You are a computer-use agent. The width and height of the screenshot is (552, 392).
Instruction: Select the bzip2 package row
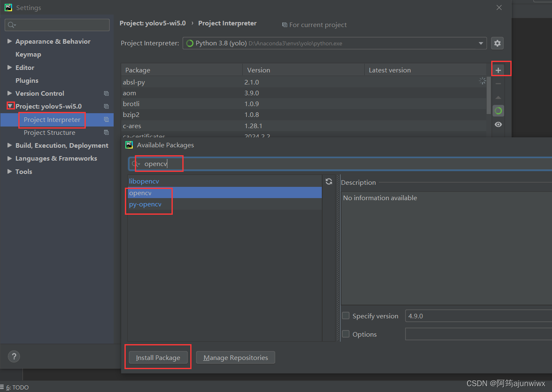point(304,114)
